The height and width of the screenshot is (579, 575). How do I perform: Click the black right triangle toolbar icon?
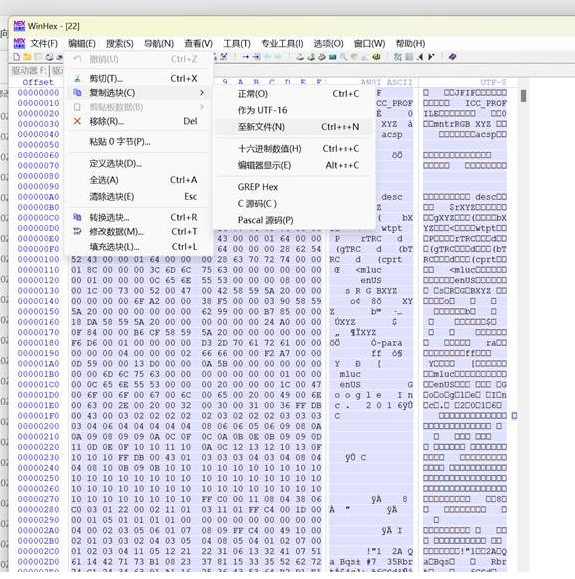tap(431, 56)
